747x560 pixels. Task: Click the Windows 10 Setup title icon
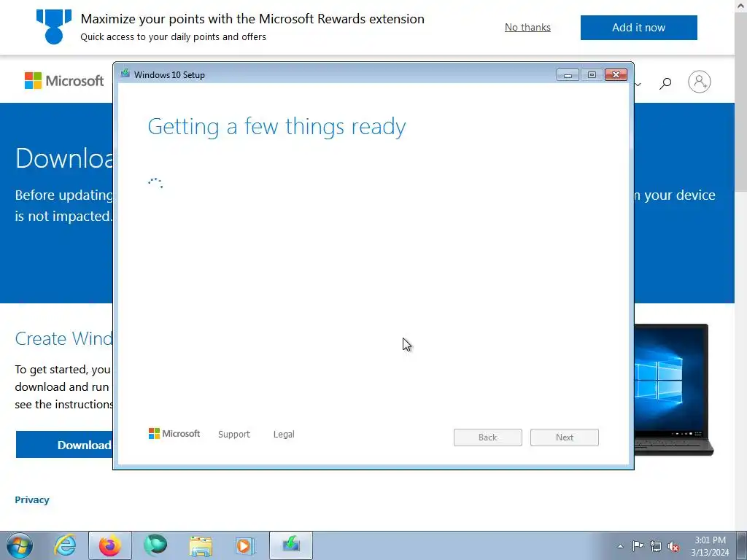(x=125, y=74)
